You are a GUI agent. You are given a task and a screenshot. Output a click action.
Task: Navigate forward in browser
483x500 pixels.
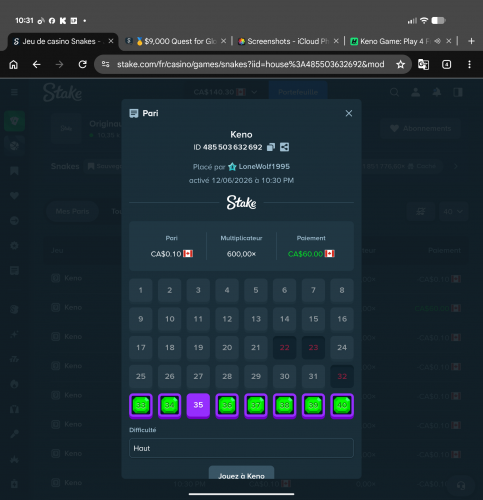pos(59,64)
